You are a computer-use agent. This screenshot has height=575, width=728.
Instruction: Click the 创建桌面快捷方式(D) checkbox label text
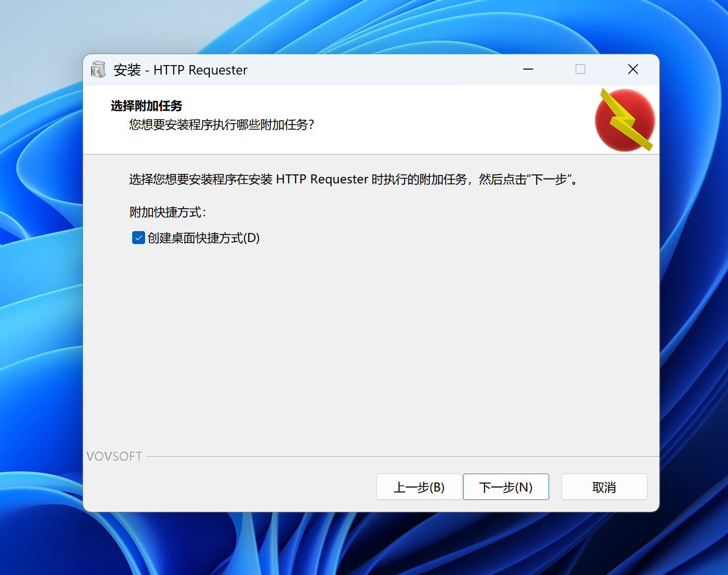tap(203, 238)
